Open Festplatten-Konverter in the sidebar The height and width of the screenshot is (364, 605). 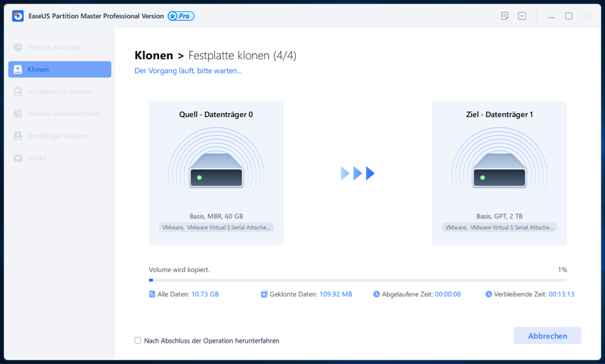coord(60,91)
